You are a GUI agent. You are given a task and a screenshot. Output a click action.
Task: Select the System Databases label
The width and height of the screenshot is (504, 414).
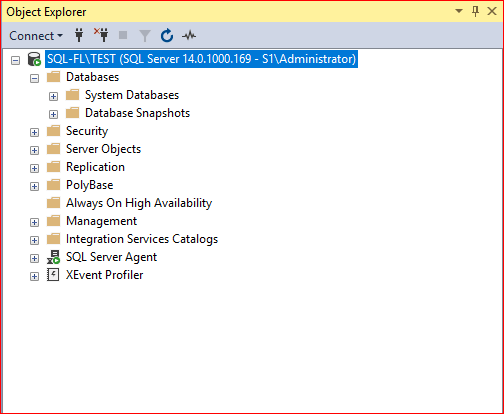click(132, 95)
